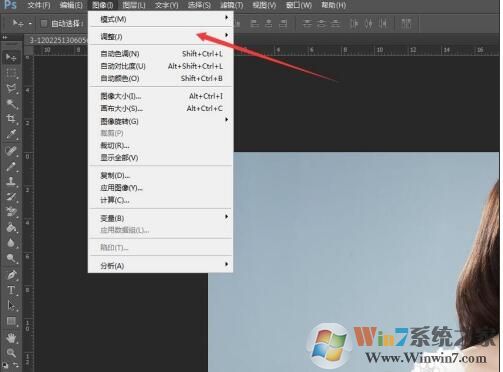
Task: Choose 自动颜色(O) from the menu
Action: tap(160, 78)
